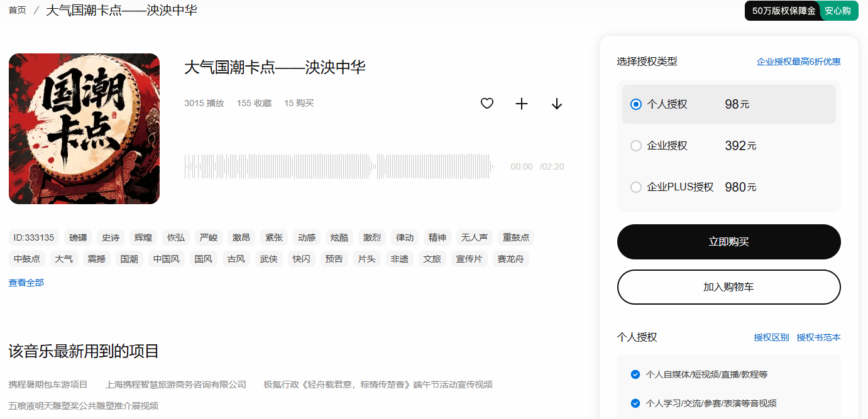Select the 重鼓点 tag

coord(516,237)
